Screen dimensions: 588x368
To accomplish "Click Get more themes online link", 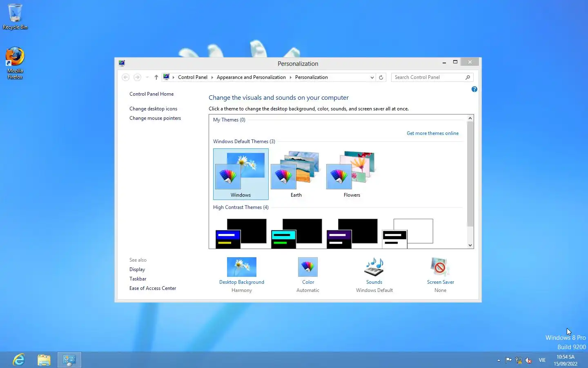I will coord(432,133).
